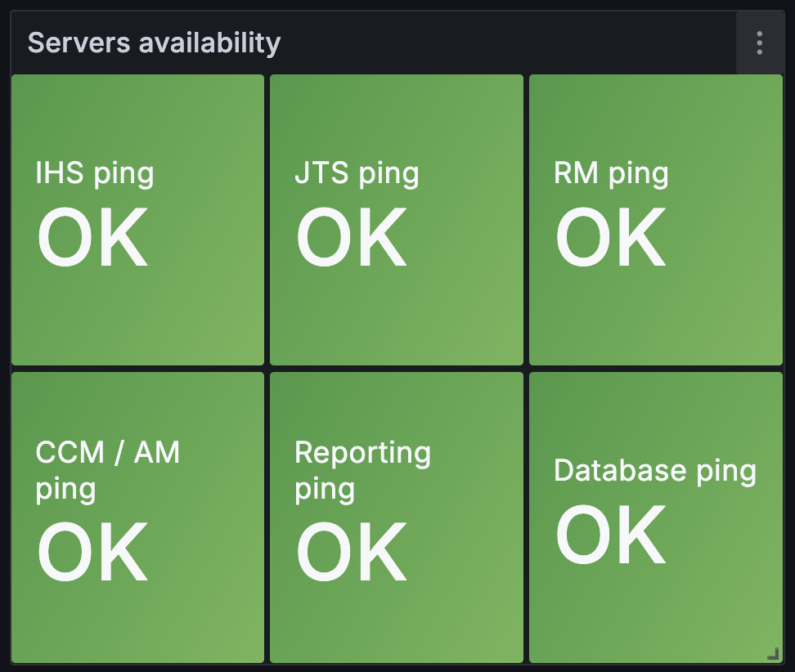
Task: Click the IHS ping label text
Action: click(x=95, y=174)
